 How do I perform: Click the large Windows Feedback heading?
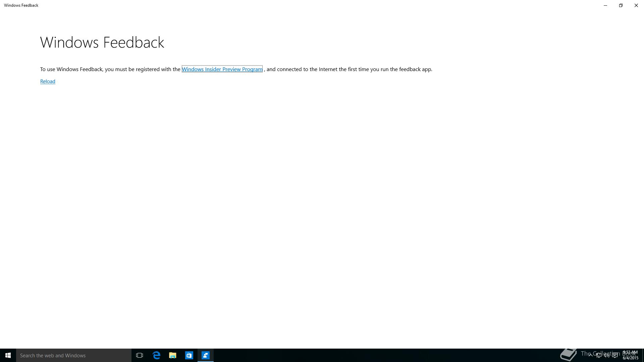click(102, 43)
